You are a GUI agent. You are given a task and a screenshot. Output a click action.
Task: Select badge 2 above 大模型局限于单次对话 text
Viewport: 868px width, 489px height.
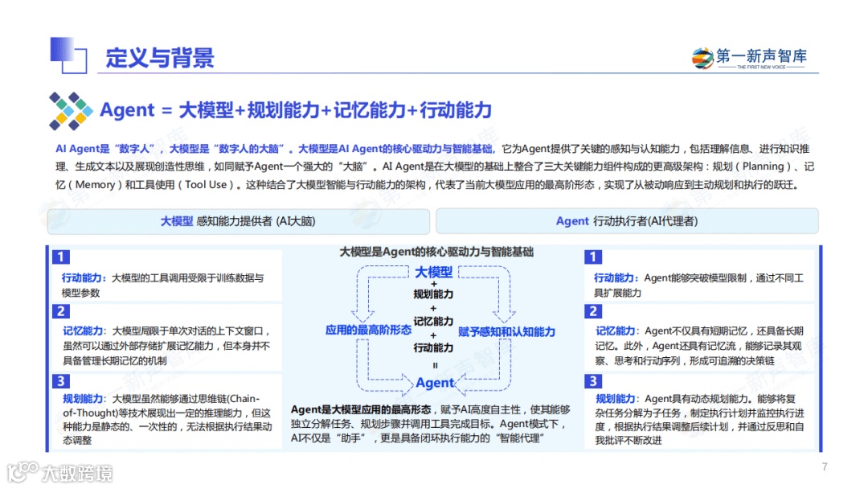pyautogui.click(x=61, y=311)
